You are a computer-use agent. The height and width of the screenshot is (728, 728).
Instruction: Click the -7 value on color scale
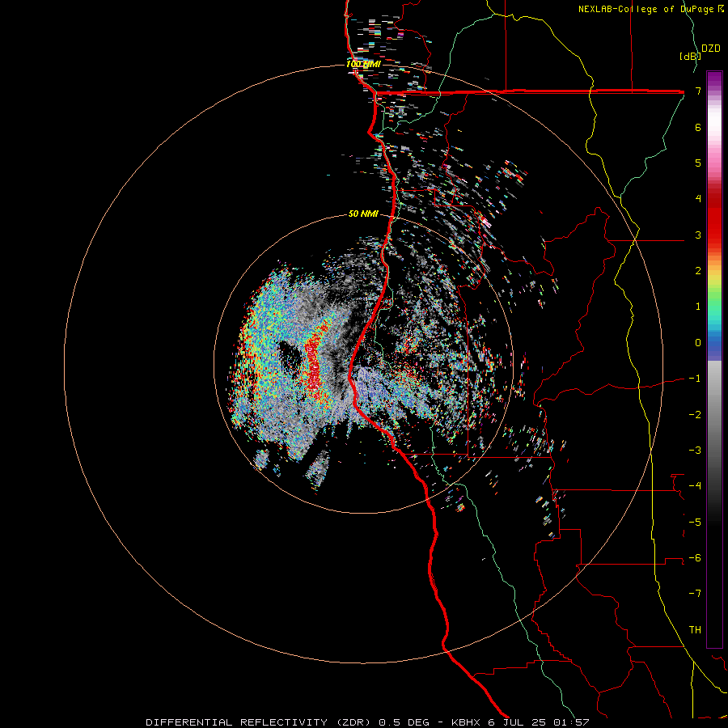pos(695,594)
